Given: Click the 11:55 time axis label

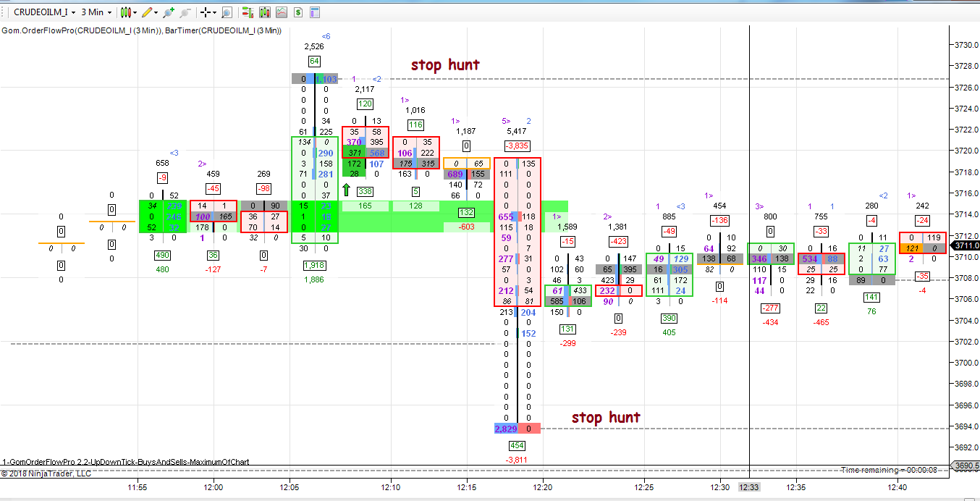Looking at the screenshot, I should tap(138, 487).
